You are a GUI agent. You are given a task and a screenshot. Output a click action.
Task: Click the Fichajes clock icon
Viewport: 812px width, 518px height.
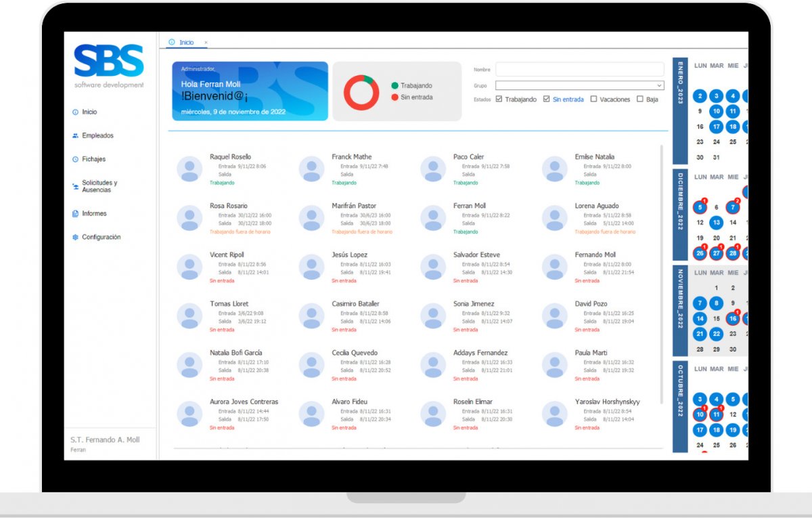76,160
